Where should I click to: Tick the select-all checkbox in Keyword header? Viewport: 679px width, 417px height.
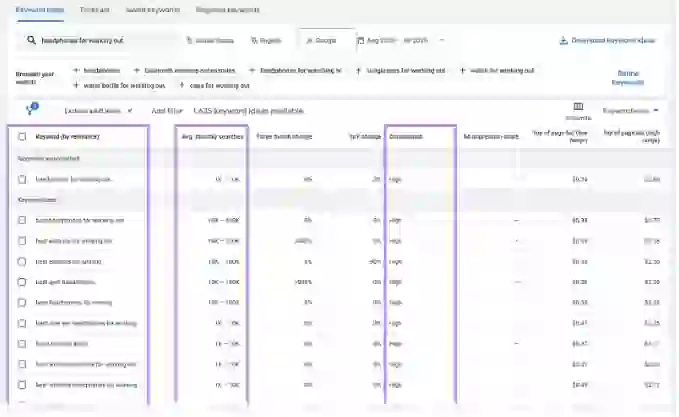22,136
